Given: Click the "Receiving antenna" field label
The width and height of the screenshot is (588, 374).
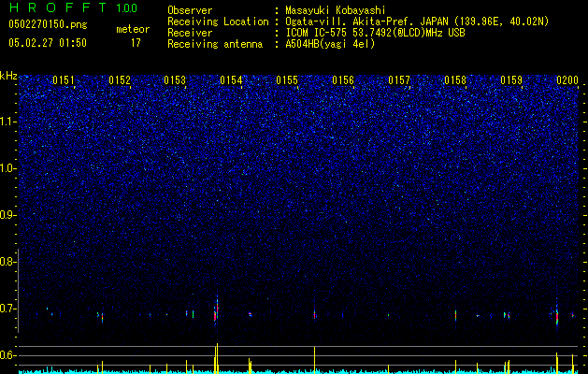Looking at the screenshot, I should [215, 44].
